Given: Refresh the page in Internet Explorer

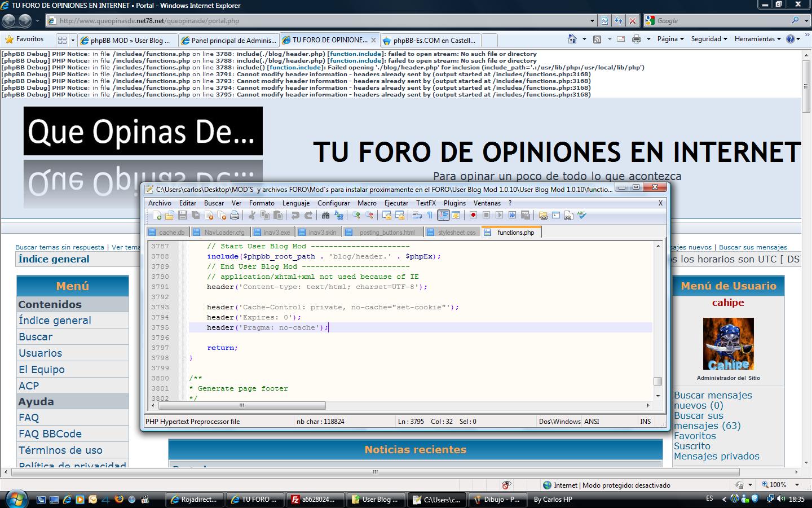Looking at the screenshot, I should coord(619,21).
